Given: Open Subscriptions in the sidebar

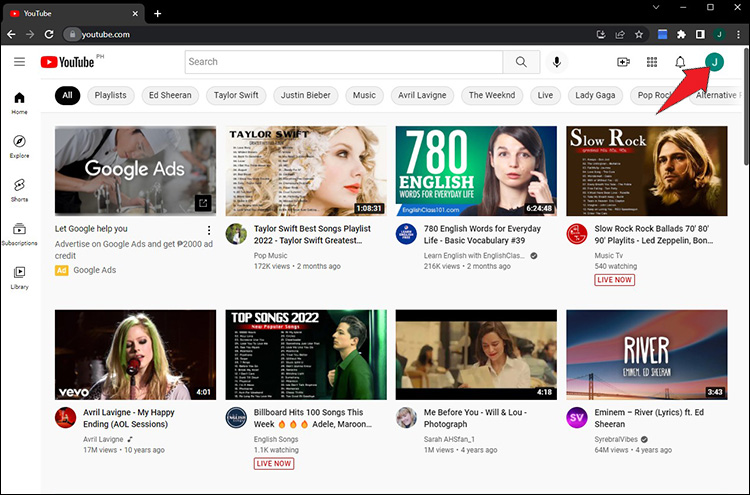Looking at the screenshot, I should point(19,234).
